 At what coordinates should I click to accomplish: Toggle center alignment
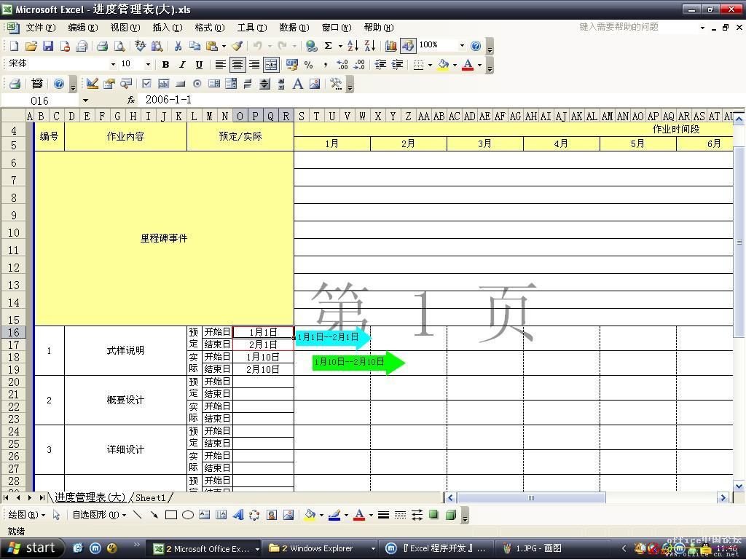(x=237, y=65)
